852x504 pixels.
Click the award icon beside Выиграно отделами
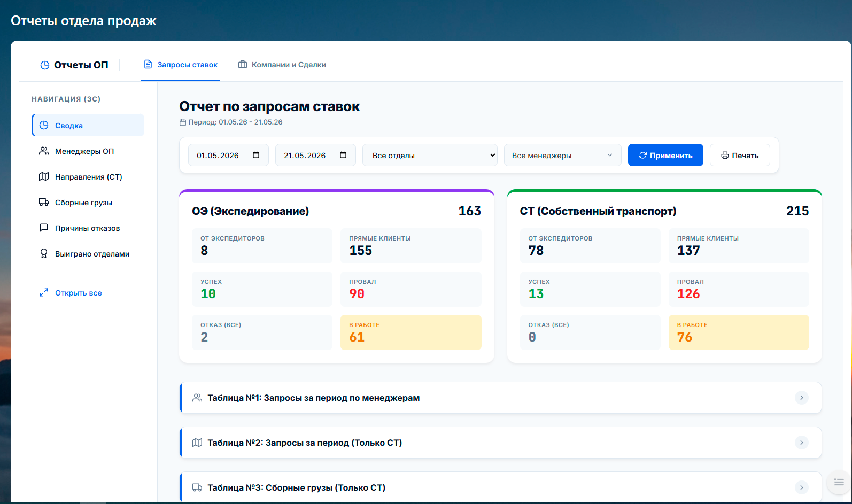tap(44, 253)
